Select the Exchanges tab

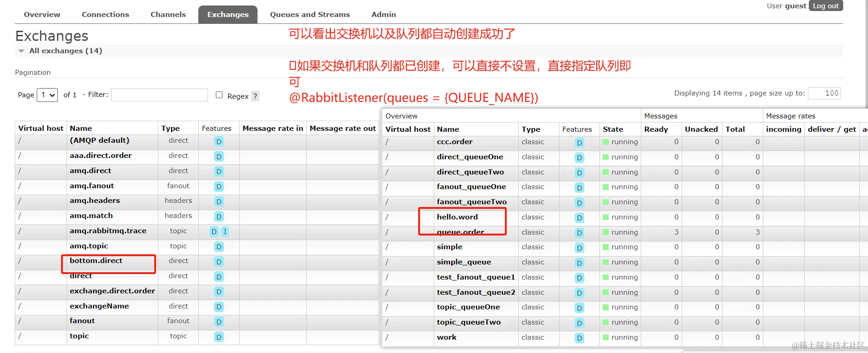coord(228,14)
